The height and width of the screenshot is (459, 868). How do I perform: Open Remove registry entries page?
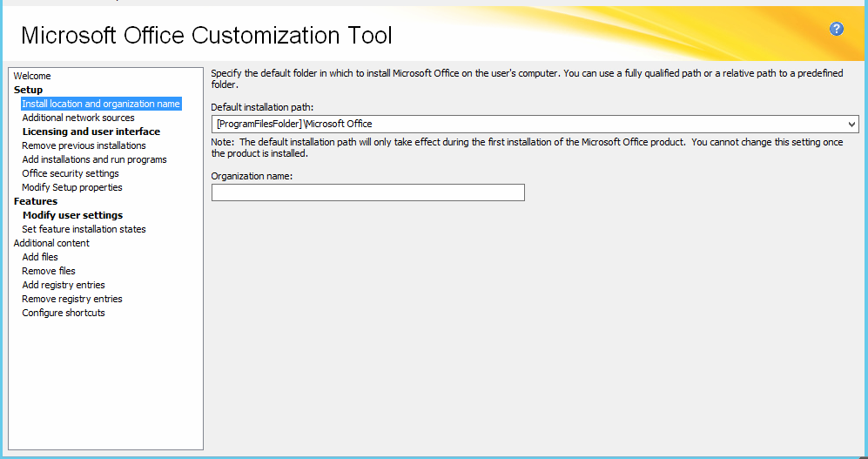pyautogui.click(x=72, y=299)
